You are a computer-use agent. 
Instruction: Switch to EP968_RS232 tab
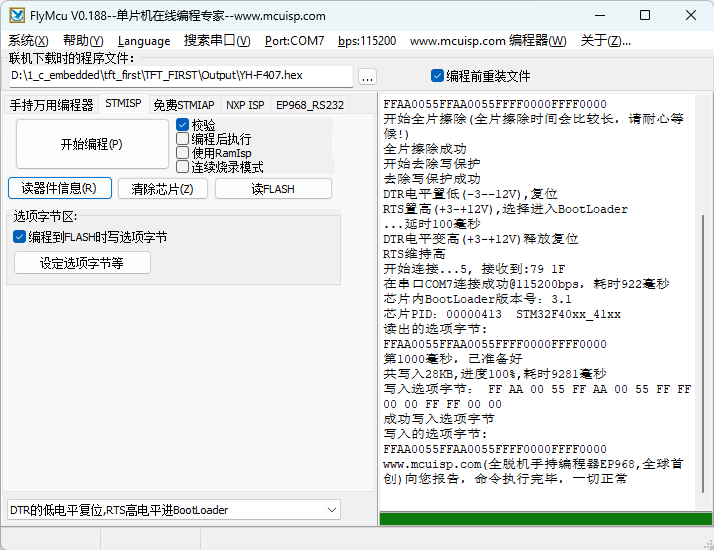[x=310, y=105]
